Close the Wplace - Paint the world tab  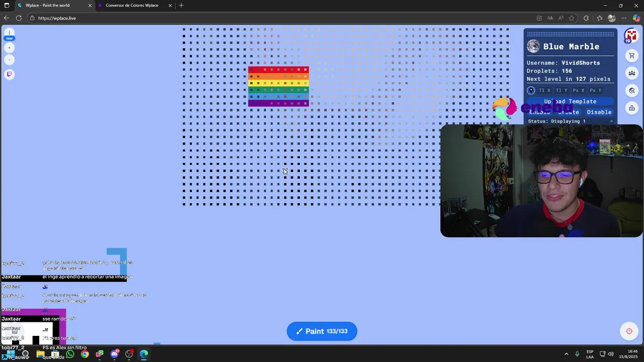click(x=90, y=6)
